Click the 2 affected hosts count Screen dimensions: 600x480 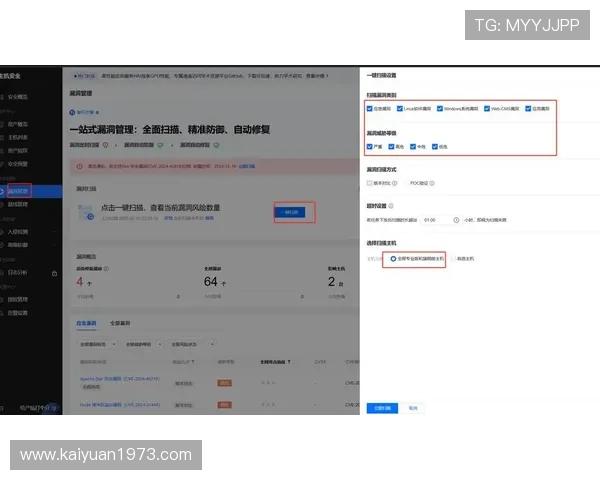click(331, 282)
